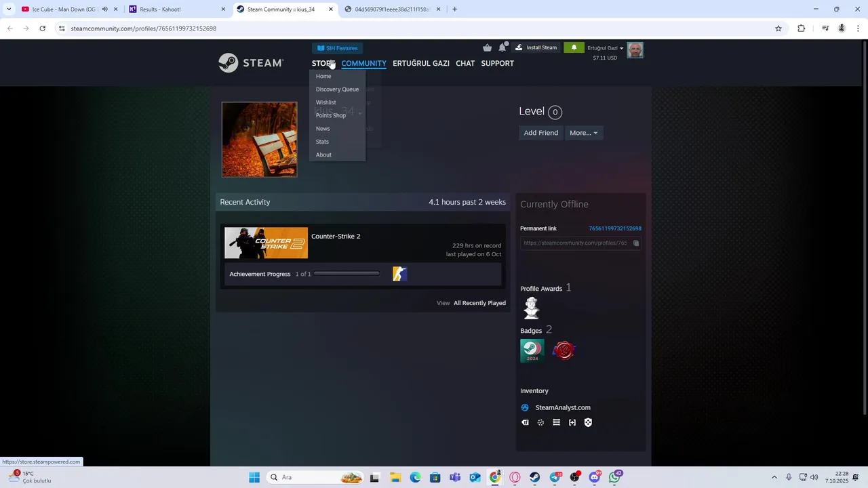Click the address bar URL

[144, 28]
